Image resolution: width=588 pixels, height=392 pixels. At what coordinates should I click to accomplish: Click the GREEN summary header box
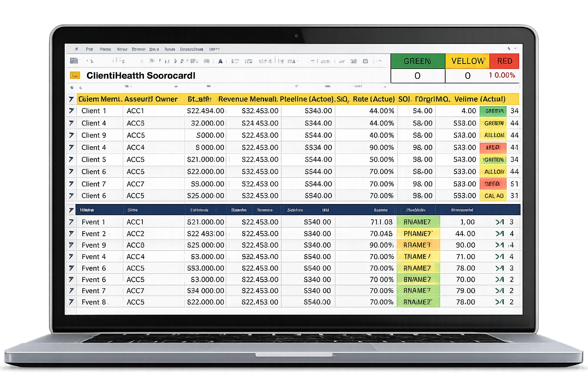point(417,61)
